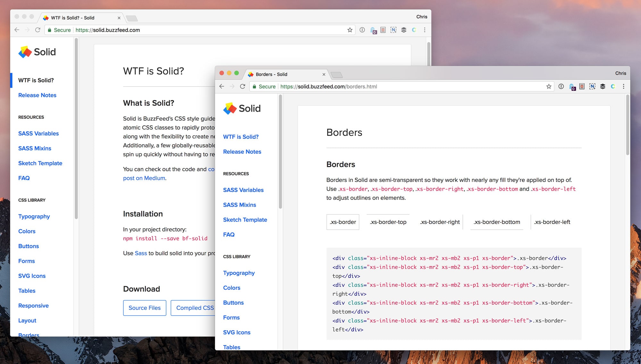Open the new tab button in Borders window

[337, 75]
